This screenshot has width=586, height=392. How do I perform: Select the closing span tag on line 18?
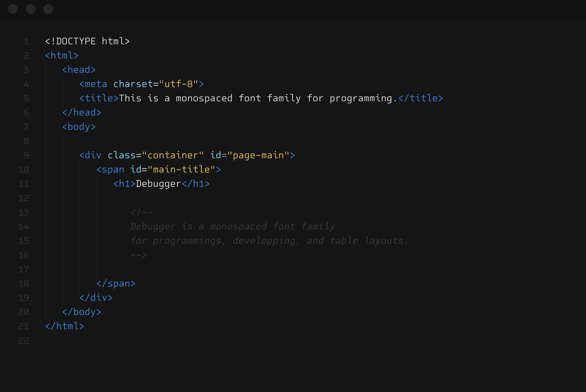click(116, 283)
